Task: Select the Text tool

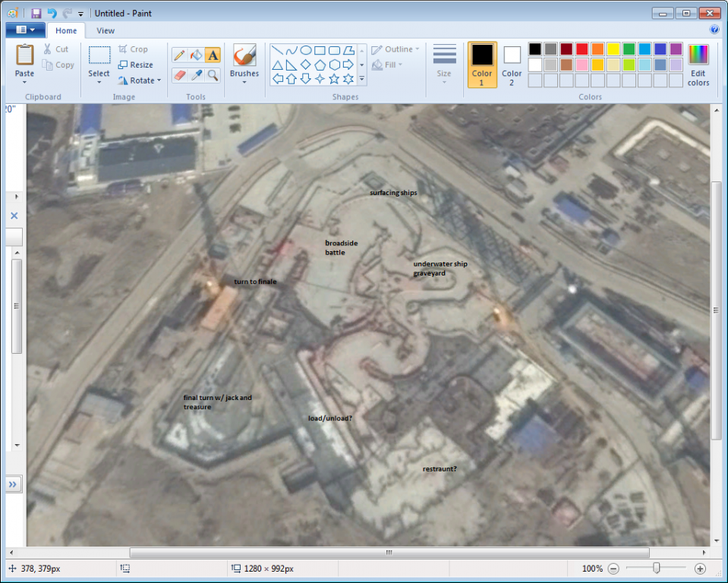Action: pos(213,55)
